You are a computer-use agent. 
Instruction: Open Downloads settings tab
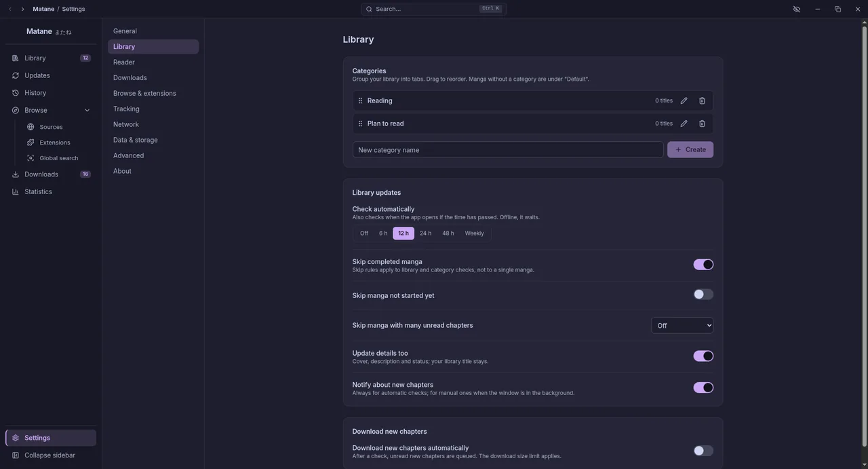point(153,78)
